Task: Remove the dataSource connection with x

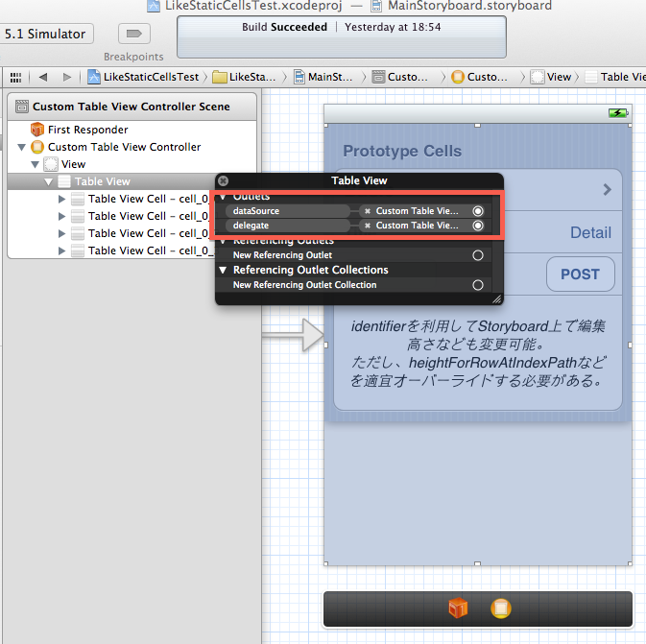Action: 368,211
